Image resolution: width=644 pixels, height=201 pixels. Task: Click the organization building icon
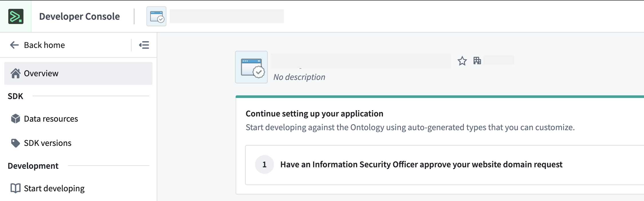(477, 61)
